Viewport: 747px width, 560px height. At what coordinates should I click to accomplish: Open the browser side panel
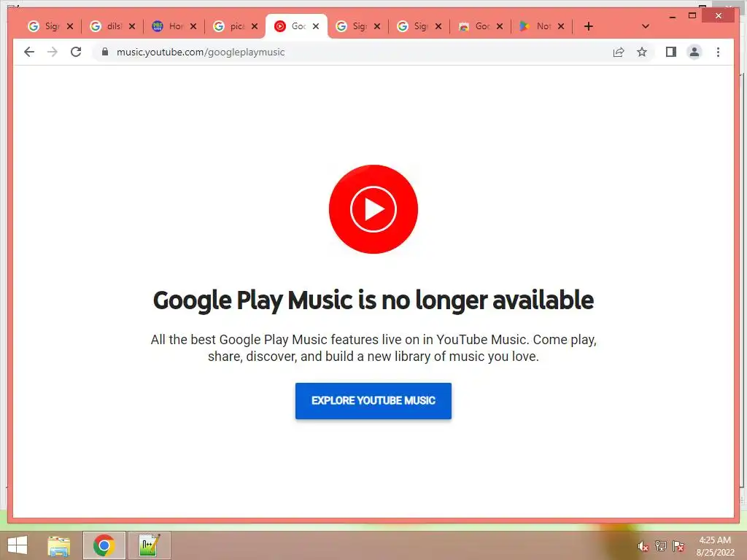click(x=671, y=52)
